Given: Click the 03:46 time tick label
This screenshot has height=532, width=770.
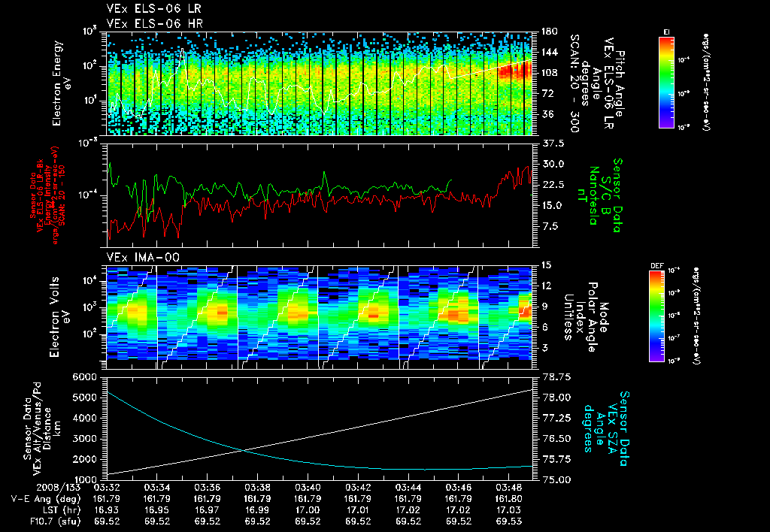Looking at the screenshot, I should [x=458, y=488].
